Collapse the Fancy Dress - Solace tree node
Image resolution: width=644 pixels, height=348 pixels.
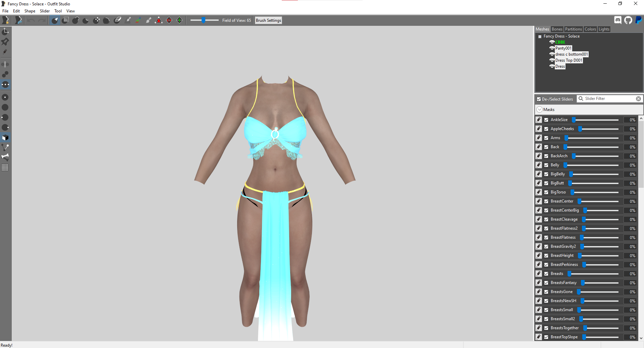pyautogui.click(x=540, y=37)
